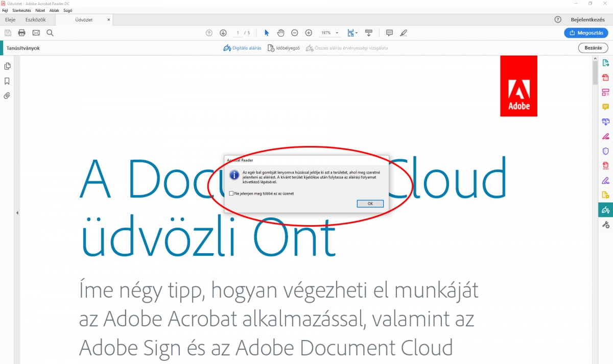Click the zoom out minus icon
Viewport: 613px width, 364px height.
(295, 33)
